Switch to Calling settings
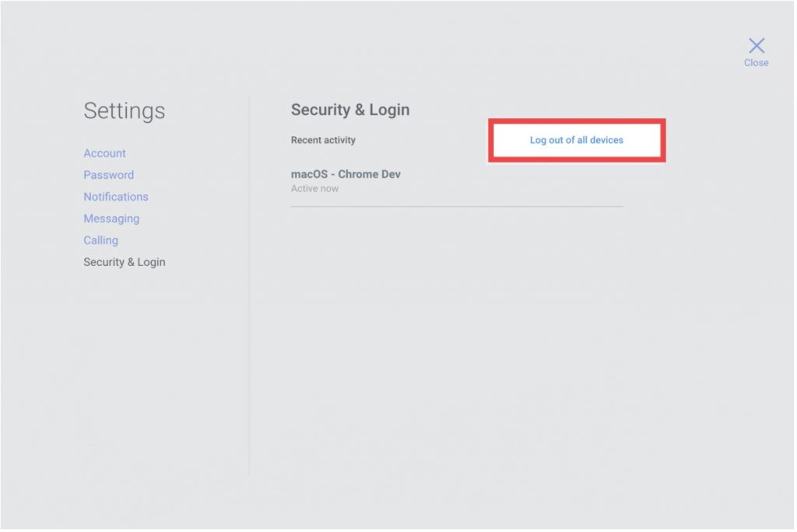797x532 pixels. 100,240
